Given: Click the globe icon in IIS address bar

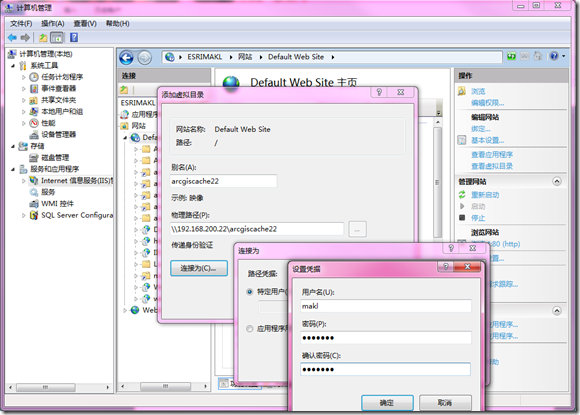Looking at the screenshot, I should [x=170, y=57].
